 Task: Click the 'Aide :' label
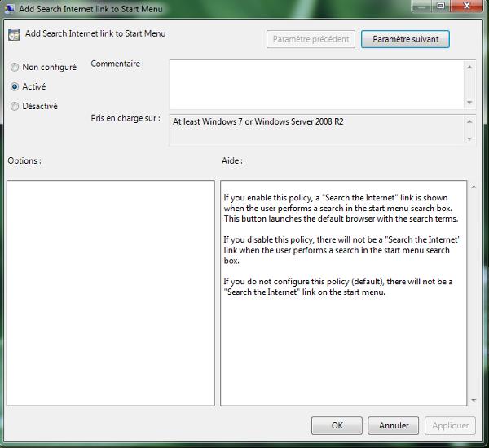[232, 160]
